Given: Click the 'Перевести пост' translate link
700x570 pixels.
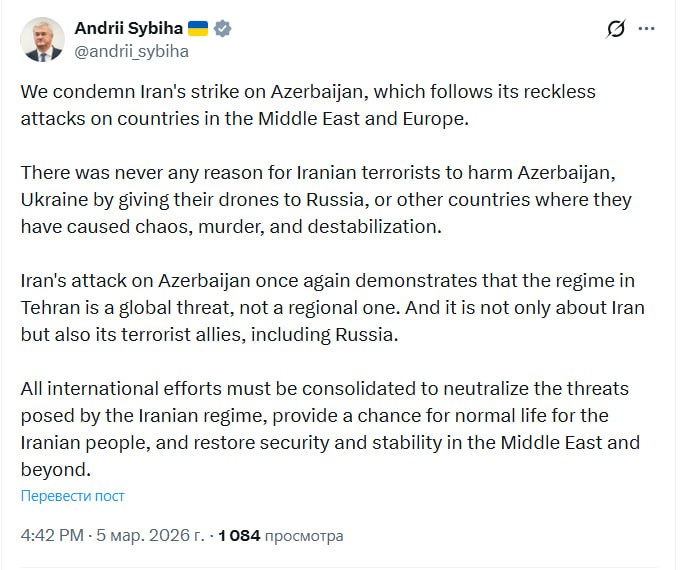Looking at the screenshot, I should 72,495.
